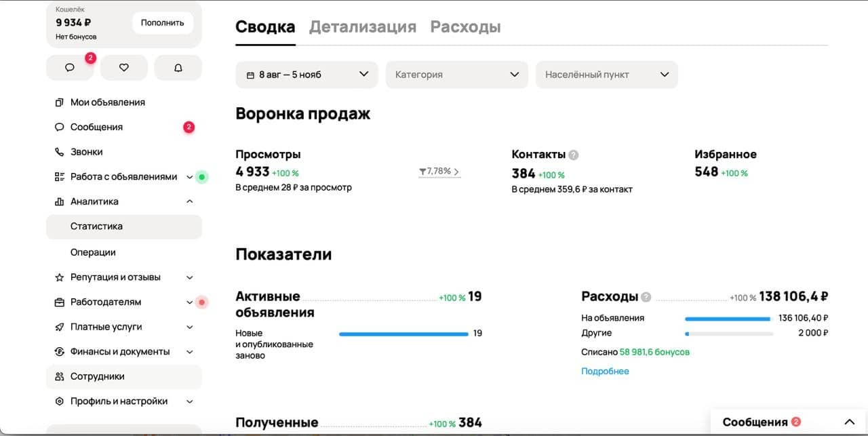The width and height of the screenshot is (868, 436).
Task: Open the date range filter '8 авг — 5 нояб'
Action: point(307,75)
